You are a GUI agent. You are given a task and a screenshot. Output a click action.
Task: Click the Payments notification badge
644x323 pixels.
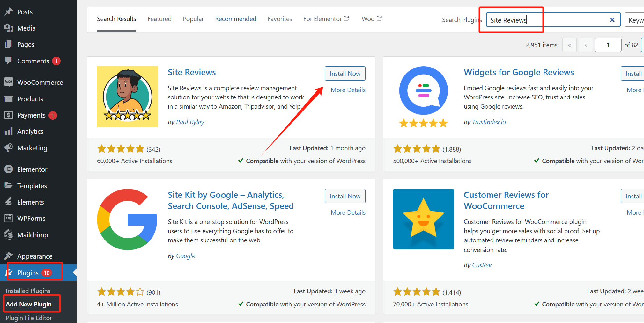[x=53, y=115]
